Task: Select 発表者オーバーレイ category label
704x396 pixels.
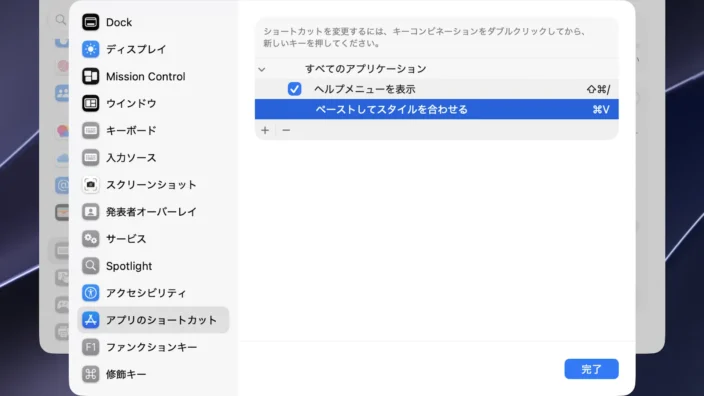Action: coord(151,211)
